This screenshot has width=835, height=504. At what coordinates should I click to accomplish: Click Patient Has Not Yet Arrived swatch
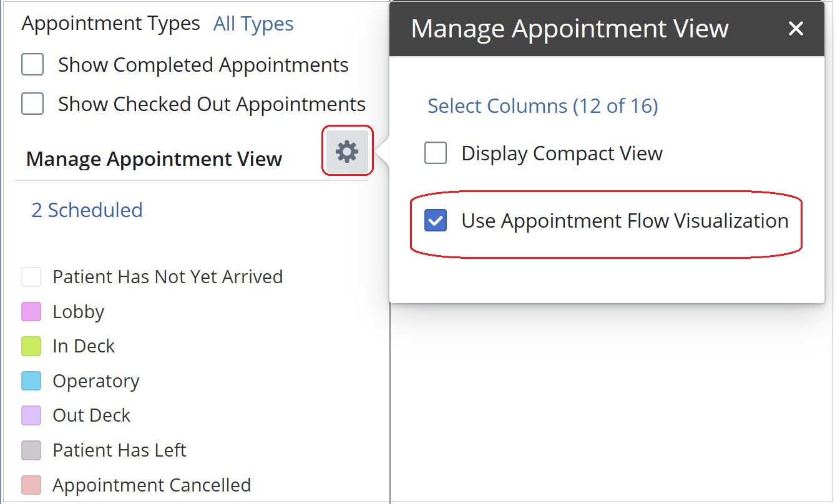click(x=31, y=276)
